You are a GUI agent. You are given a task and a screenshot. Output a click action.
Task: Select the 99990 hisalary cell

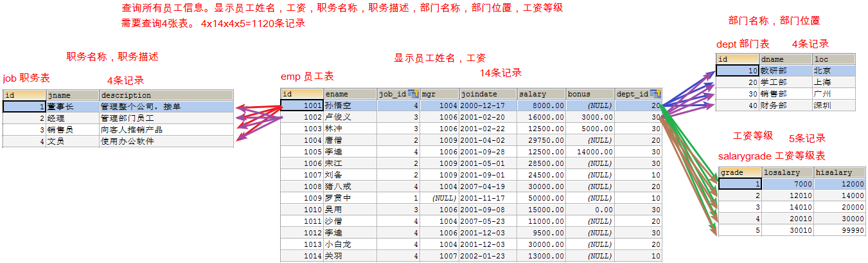point(839,230)
